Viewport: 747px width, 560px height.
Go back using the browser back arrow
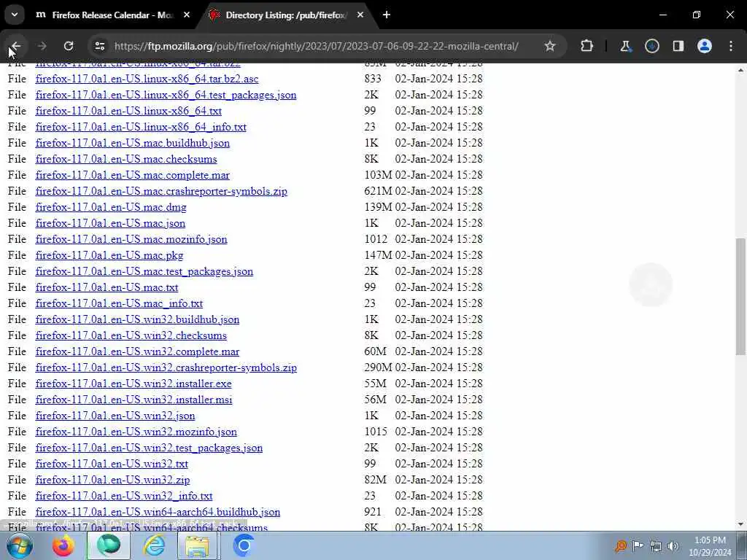(15, 46)
